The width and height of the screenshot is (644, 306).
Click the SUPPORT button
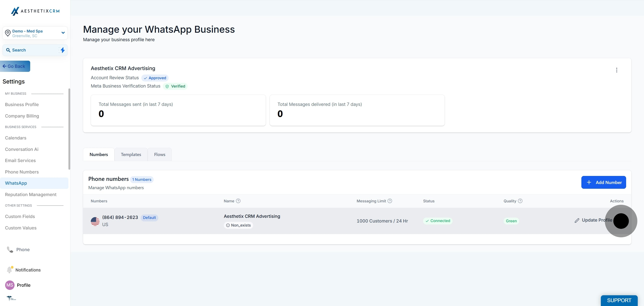(619, 300)
